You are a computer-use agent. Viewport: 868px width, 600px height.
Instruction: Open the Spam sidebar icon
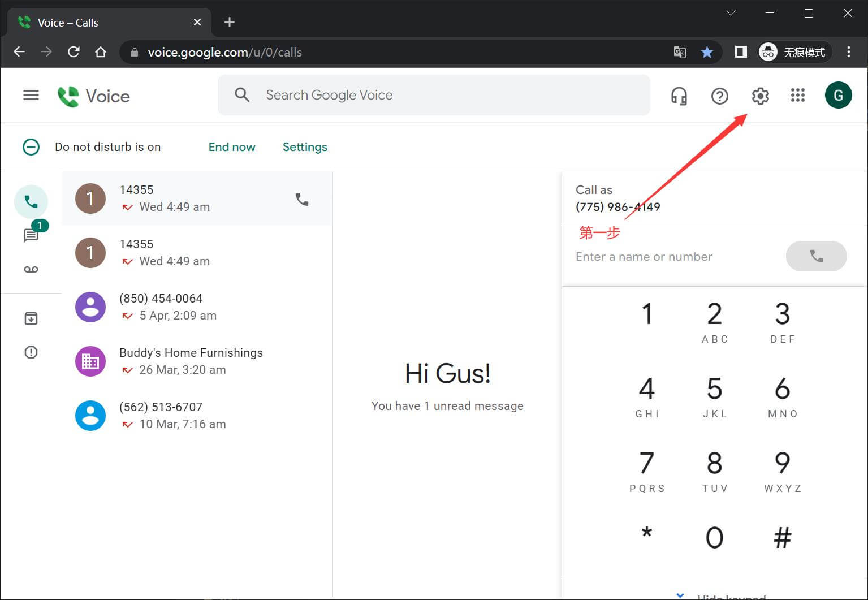click(31, 352)
